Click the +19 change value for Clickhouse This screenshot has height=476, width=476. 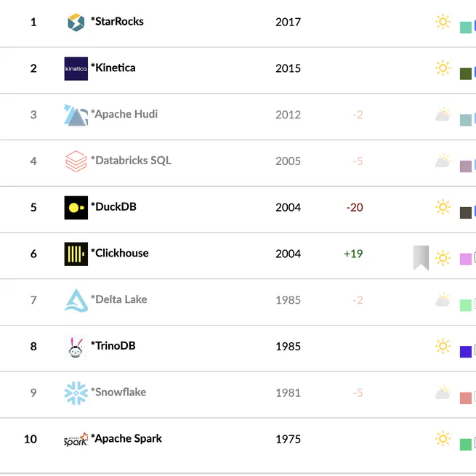click(x=353, y=254)
